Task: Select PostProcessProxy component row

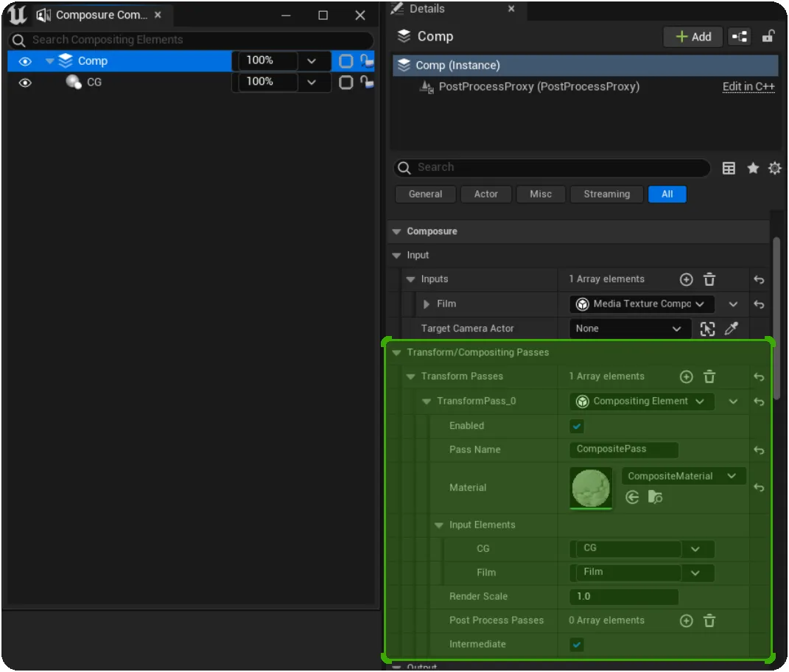Action: tap(539, 87)
